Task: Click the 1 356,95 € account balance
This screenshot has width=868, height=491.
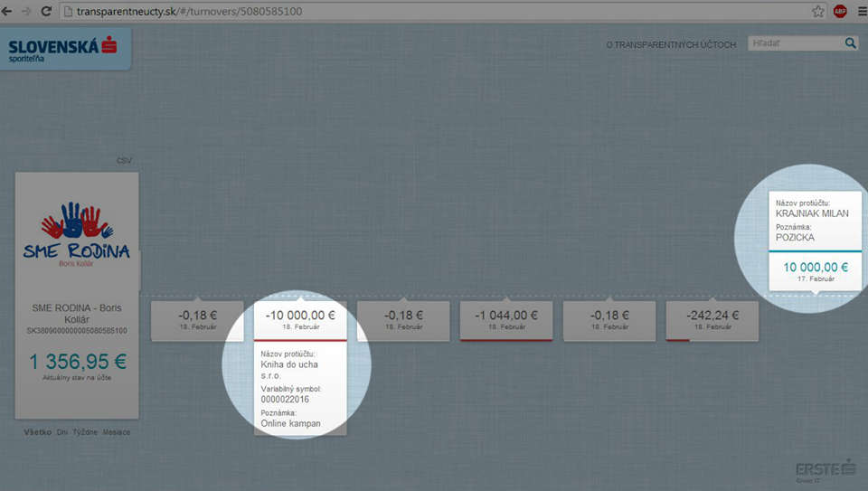Action: tap(78, 362)
